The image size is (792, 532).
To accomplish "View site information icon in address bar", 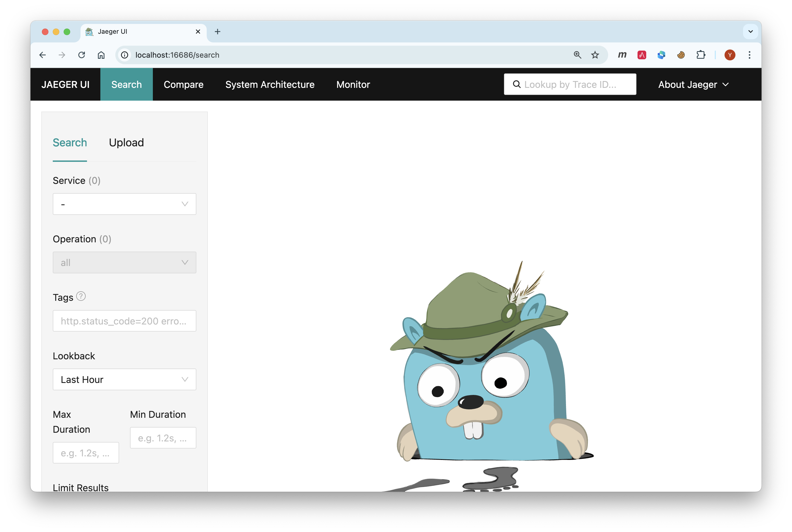I will [125, 55].
